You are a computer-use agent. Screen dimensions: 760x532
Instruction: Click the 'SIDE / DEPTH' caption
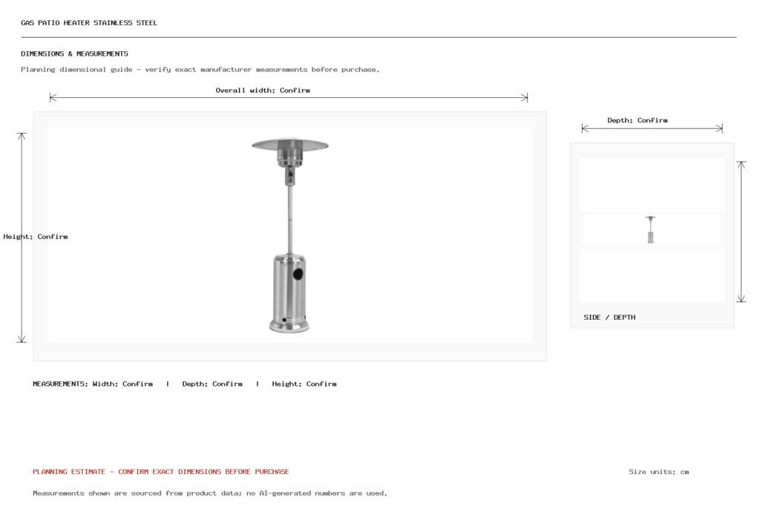point(609,318)
